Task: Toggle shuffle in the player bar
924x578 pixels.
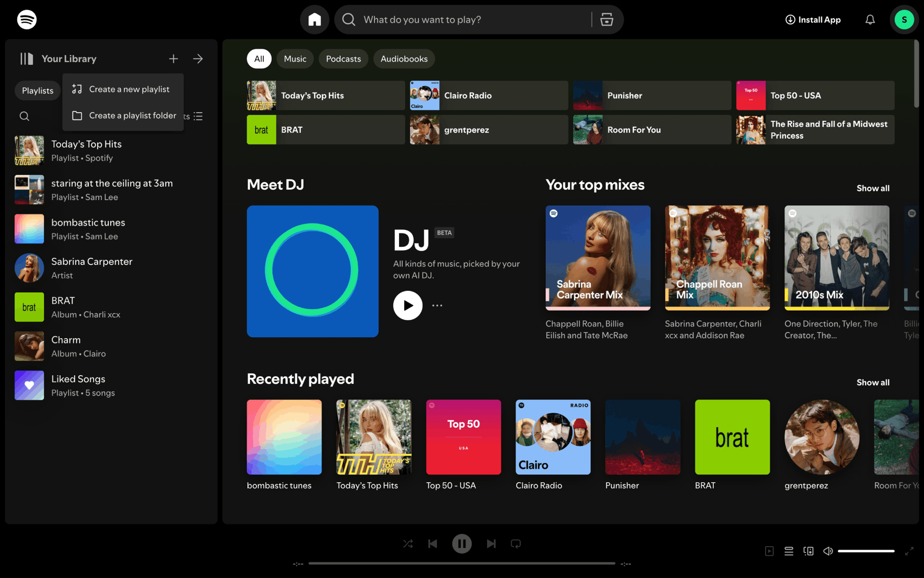Action: [x=408, y=544]
